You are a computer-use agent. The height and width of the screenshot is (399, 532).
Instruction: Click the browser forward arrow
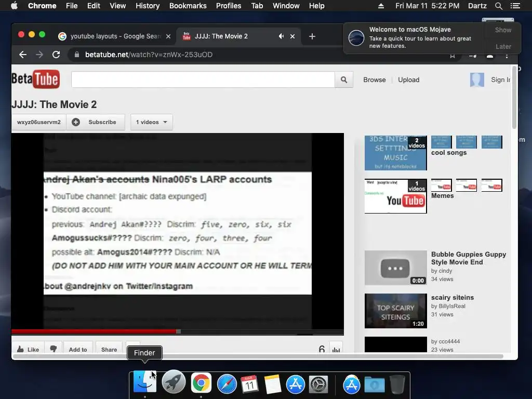click(x=39, y=55)
